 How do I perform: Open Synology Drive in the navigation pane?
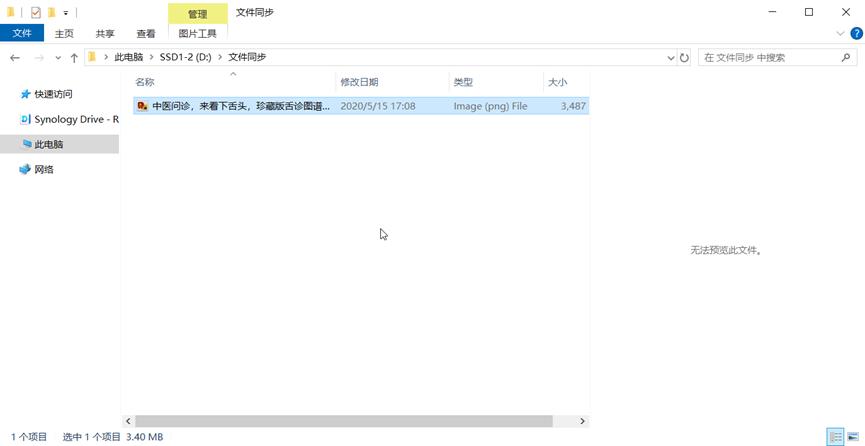[x=70, y=119]
